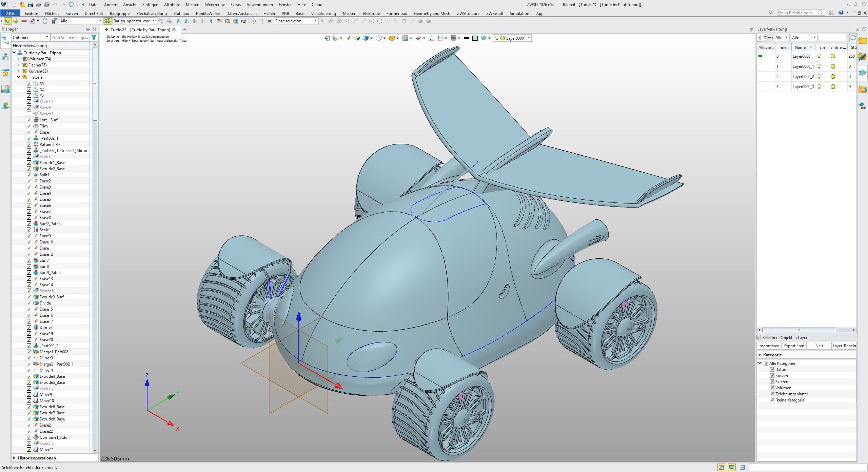Click the dimension measure icon in view toolbar
This screenshot has height=472, width=868.
440,38
